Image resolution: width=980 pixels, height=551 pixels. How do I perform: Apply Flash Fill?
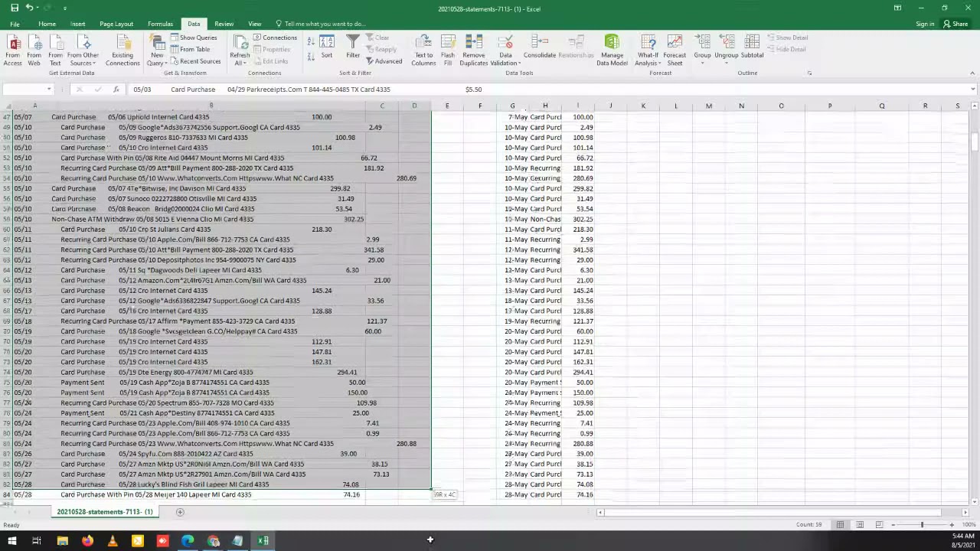click(x=447, y=51)
